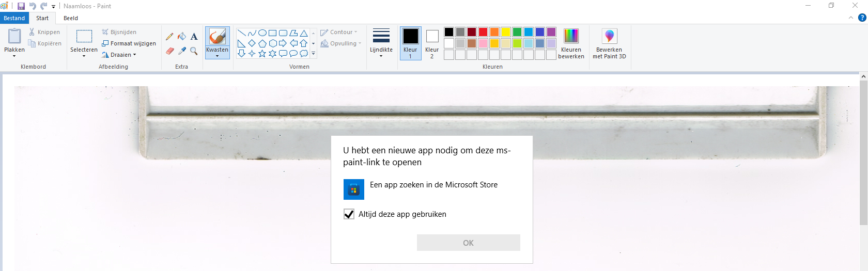Select the Pencil tool
The image size is (868, 271).
169,37
